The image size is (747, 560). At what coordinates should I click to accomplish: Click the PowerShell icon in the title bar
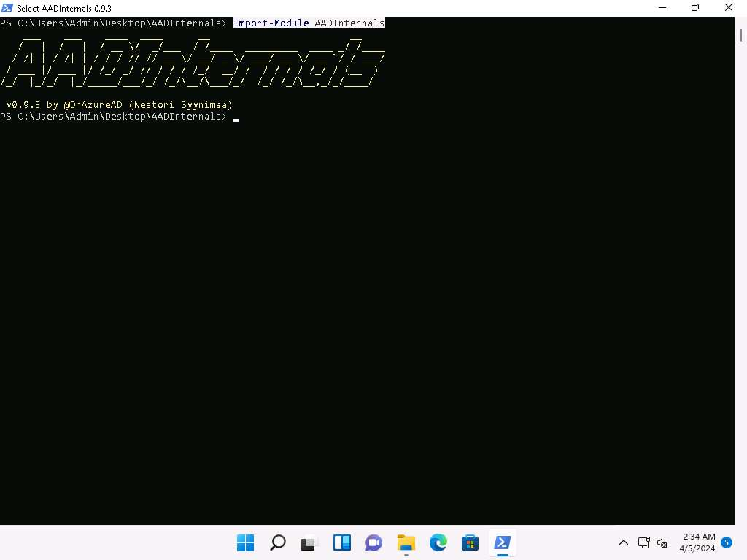[7, 8]
